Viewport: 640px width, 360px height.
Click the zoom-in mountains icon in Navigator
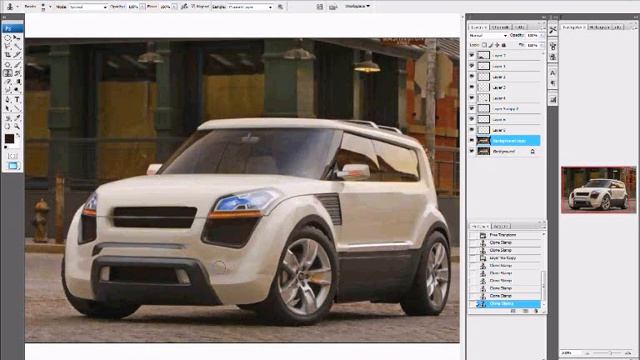point(629,352)
